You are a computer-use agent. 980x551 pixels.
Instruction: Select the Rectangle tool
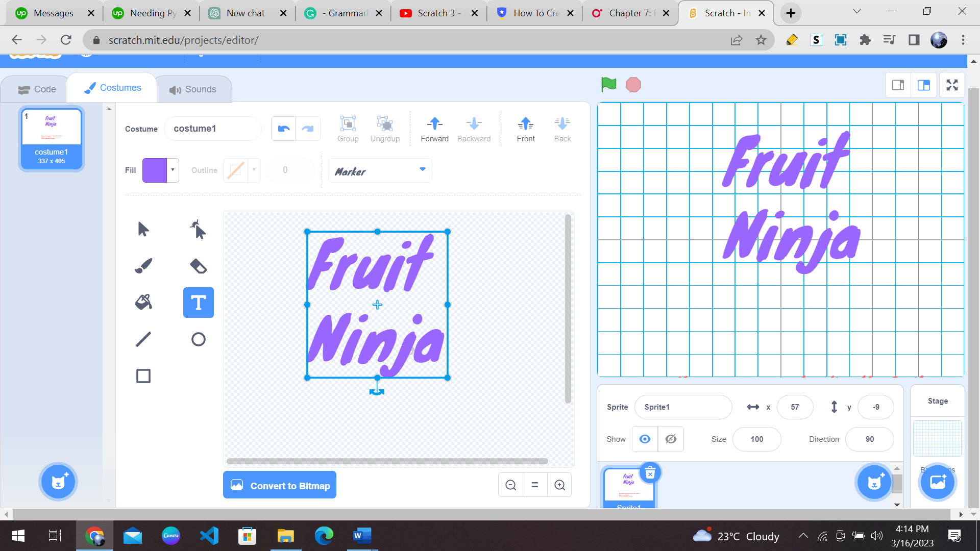point(144,376)
